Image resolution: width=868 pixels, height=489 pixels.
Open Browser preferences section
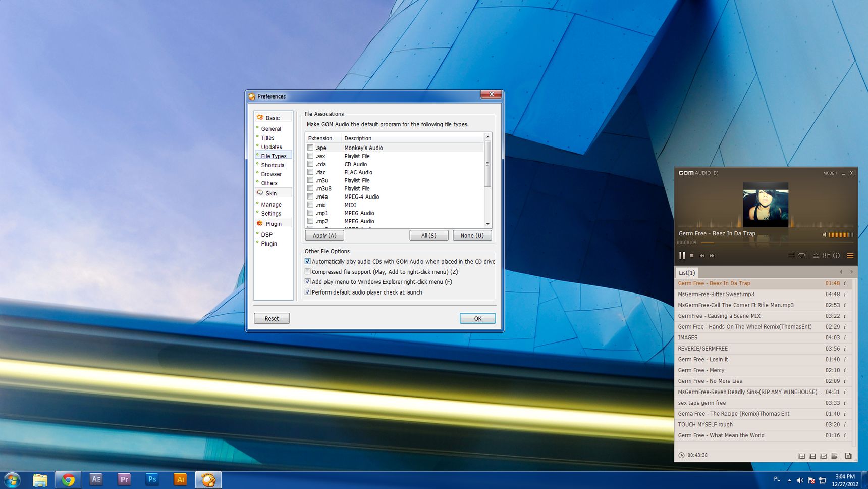272,174
